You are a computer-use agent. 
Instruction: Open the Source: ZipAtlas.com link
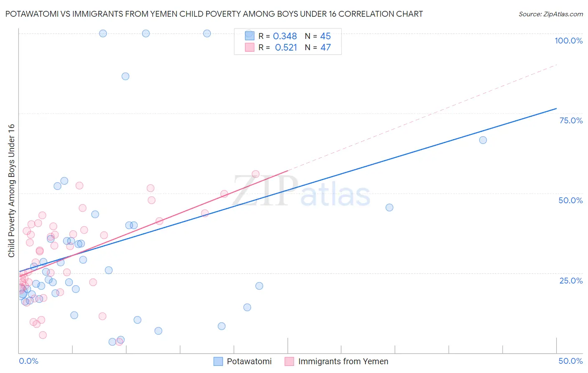pos(551,14)
